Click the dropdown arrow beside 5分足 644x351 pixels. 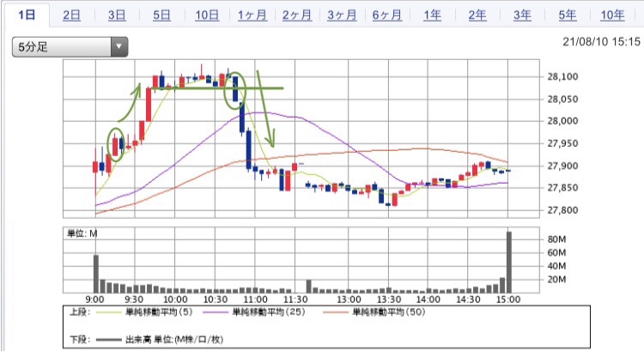tap(119, 47)
